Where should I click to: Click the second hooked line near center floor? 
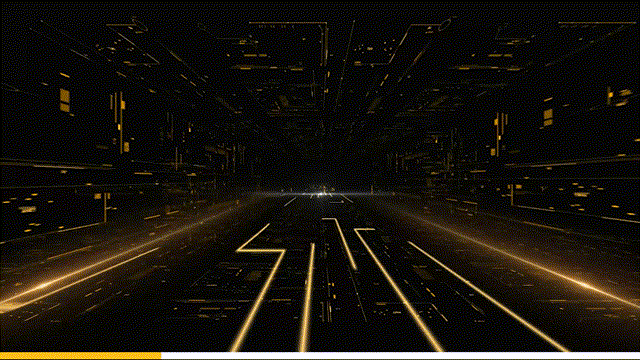tap(340, 244)
